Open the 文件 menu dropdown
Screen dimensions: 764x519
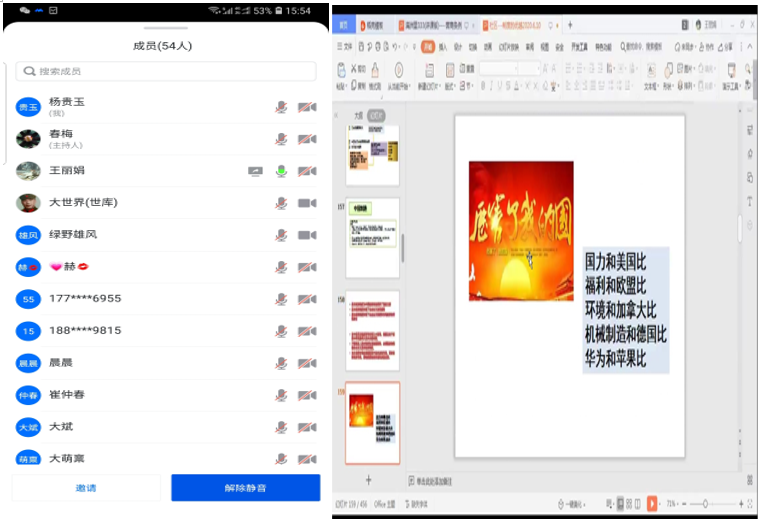(x=345, y=46)
